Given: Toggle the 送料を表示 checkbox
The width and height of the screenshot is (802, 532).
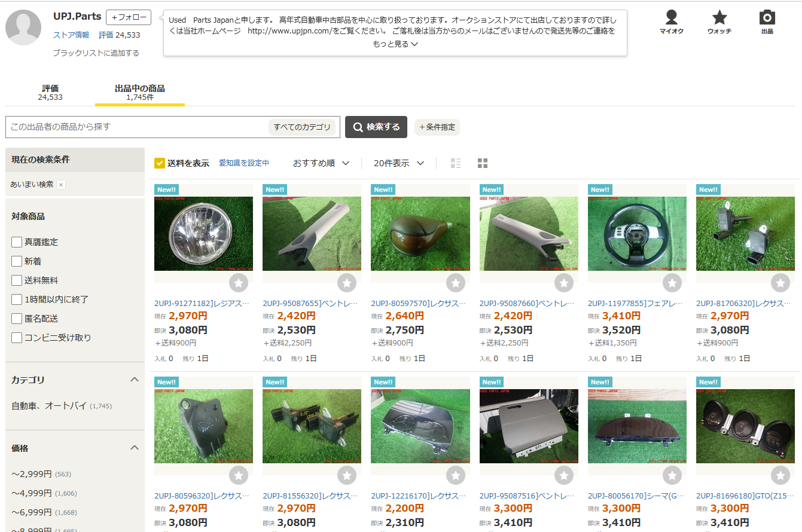Looking at the screenshot, I should coord(160,163).
